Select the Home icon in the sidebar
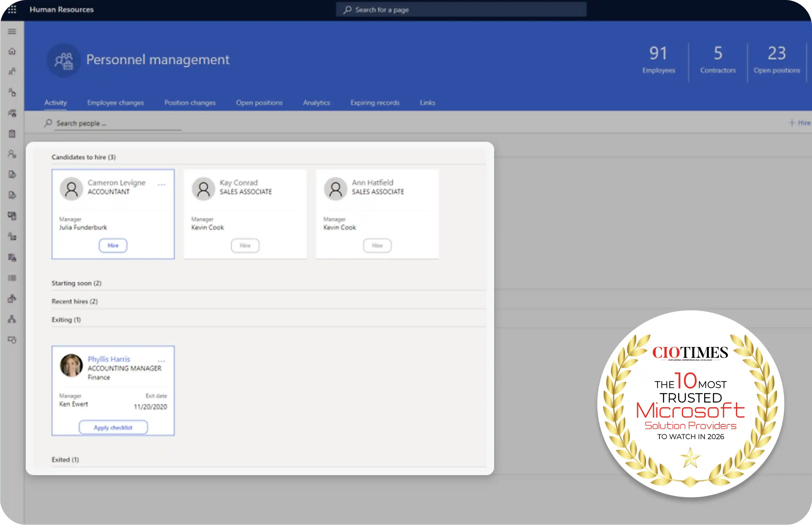 click(x=12, y=51)
